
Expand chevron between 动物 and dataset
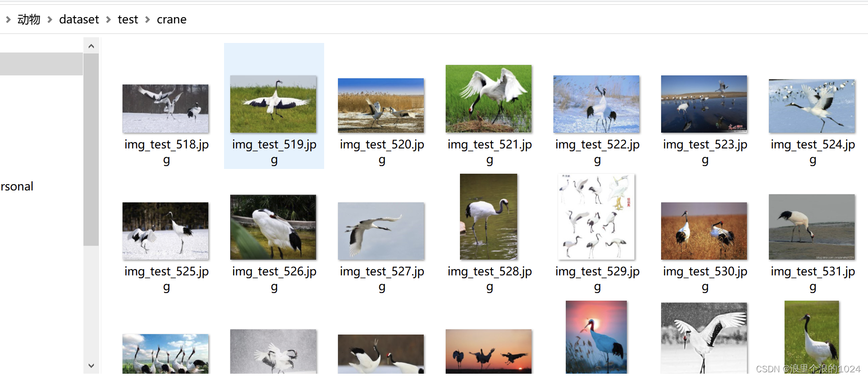coord(50,20)
